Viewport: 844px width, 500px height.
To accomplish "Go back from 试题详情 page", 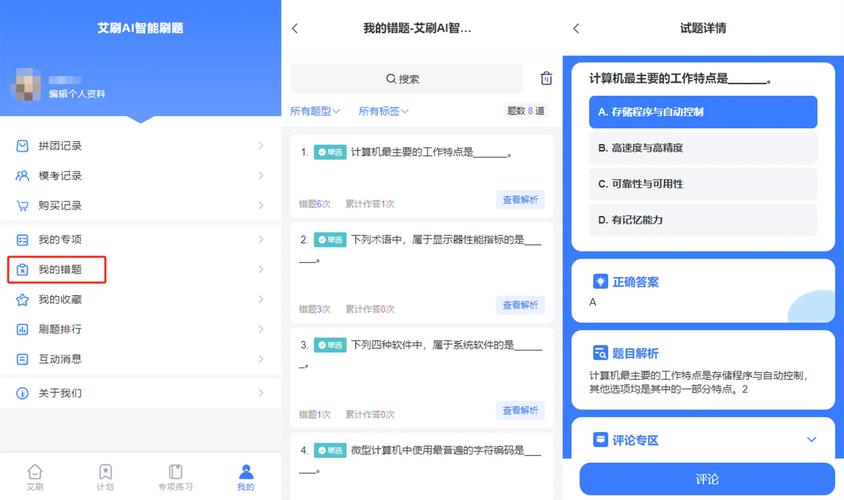I will [576, 29].
